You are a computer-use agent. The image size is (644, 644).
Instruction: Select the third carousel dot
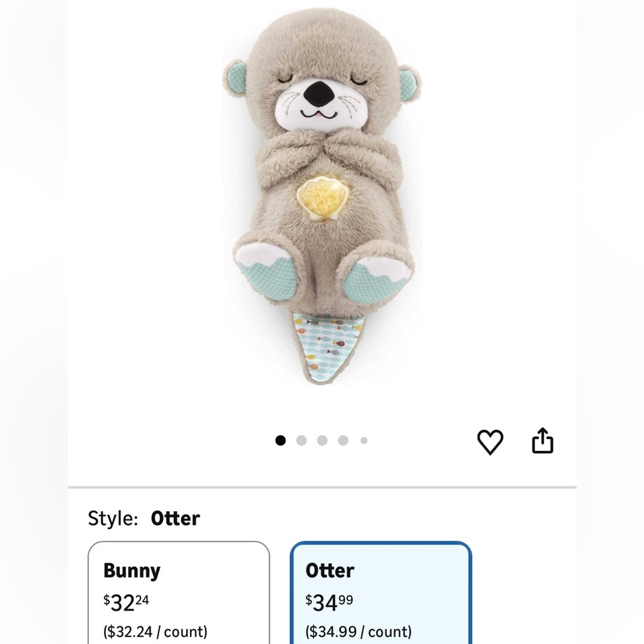click(x=323, y=440)
